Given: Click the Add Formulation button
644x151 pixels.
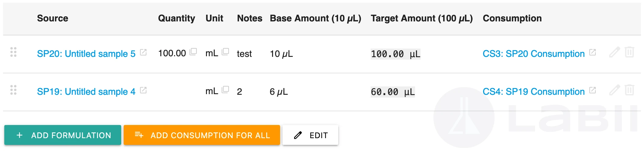Looking at the screenshot, I should [63, 135].
